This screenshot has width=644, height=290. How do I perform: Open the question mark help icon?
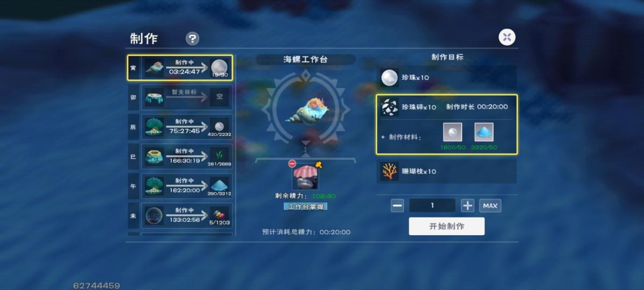click(x=192, y=39)
